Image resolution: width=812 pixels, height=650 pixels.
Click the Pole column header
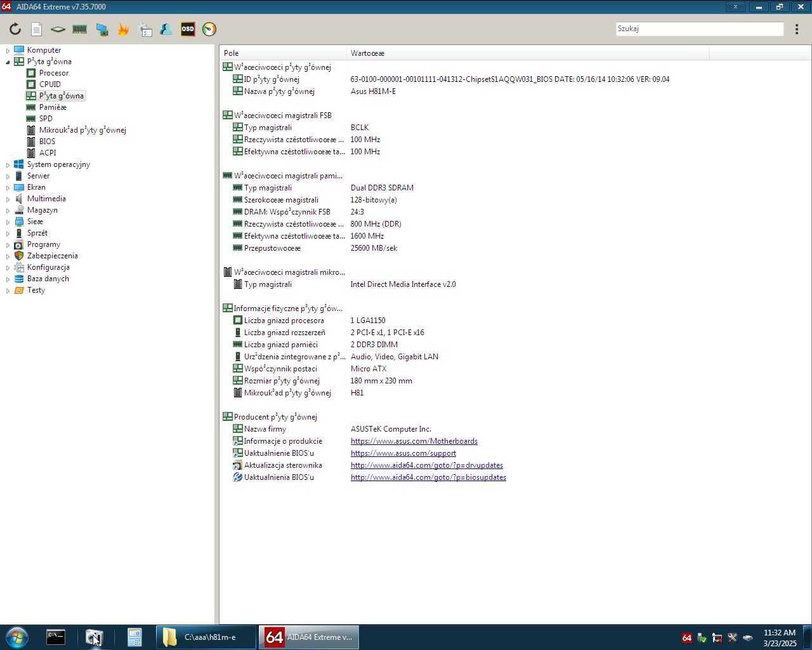[283, 53]
